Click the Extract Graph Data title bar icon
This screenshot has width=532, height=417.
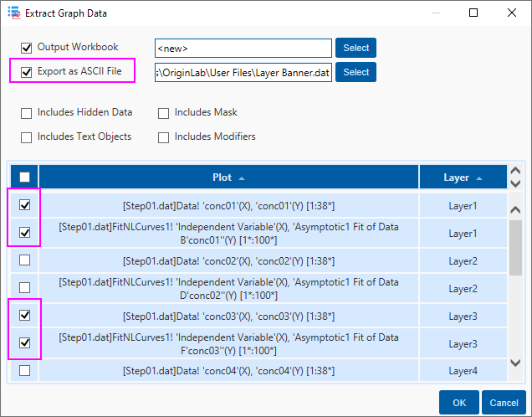point(13,13)
